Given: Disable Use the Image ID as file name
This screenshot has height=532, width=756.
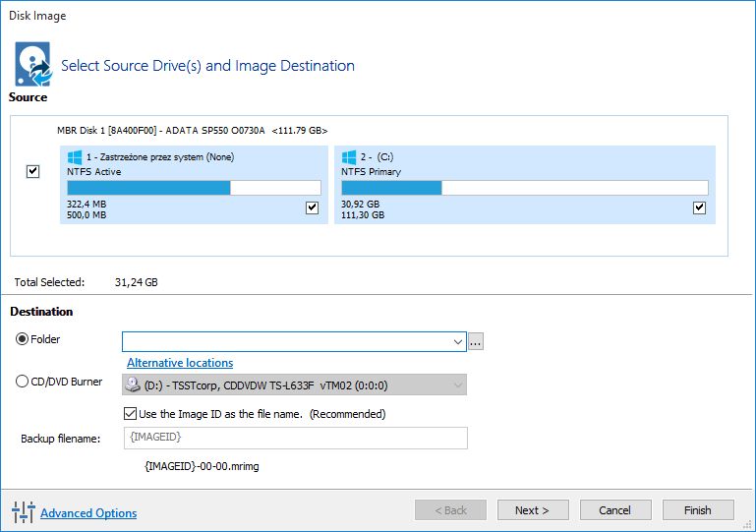Looking at the screenshot, I should [x=131, y=414].
